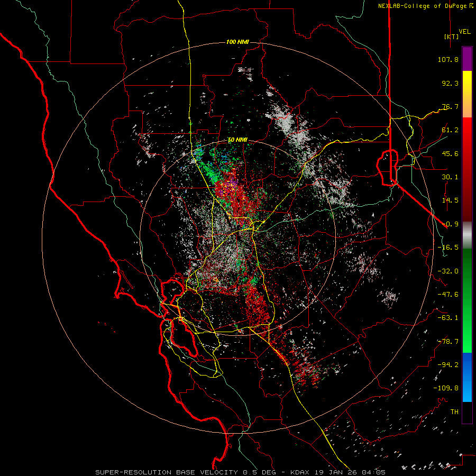Click the blue segment of the color bar
This screenshot has width=476, height=476.
467,377
